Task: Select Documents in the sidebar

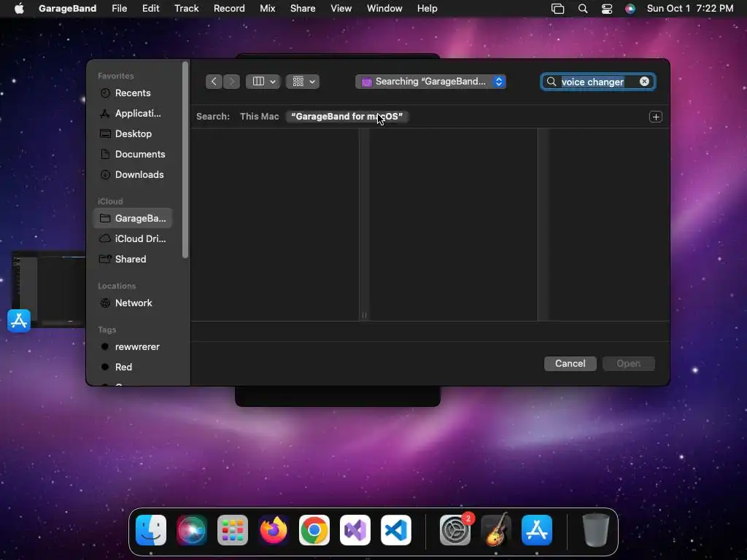Action: [x=133, y=155]
